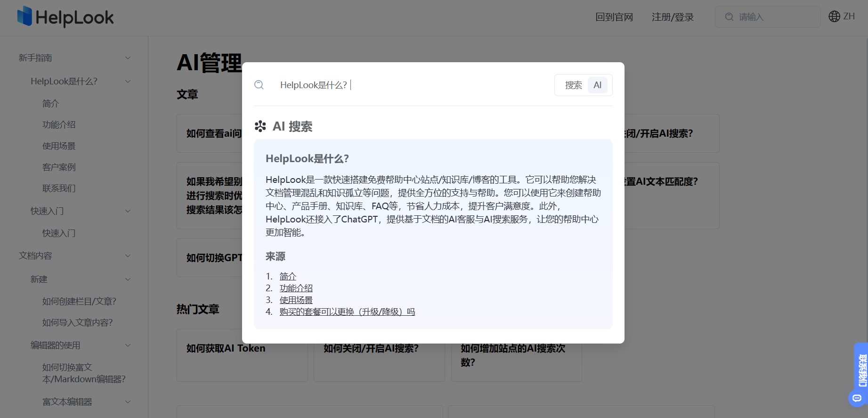Open 功能介绍 in the sidebar
The image size is (868, 418).
(59, 124)
